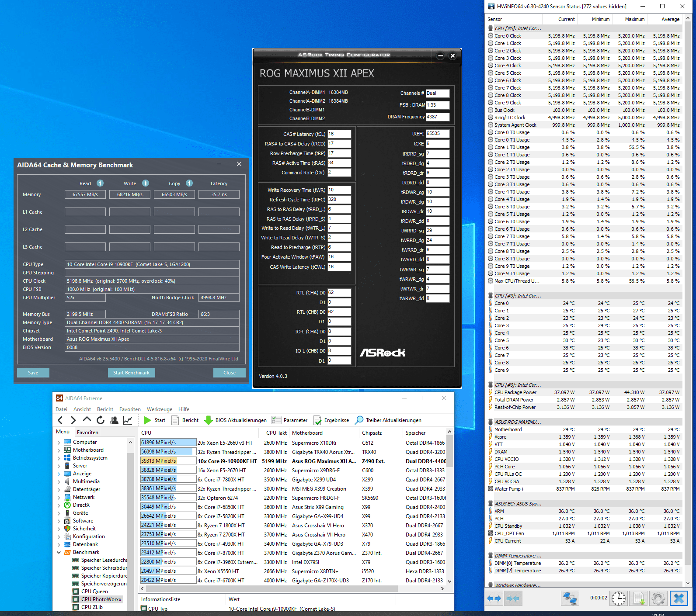Open Ergebnisse in the AIDA64 toolbar
The image size is (696, 616).
click(x=331, y=420)
